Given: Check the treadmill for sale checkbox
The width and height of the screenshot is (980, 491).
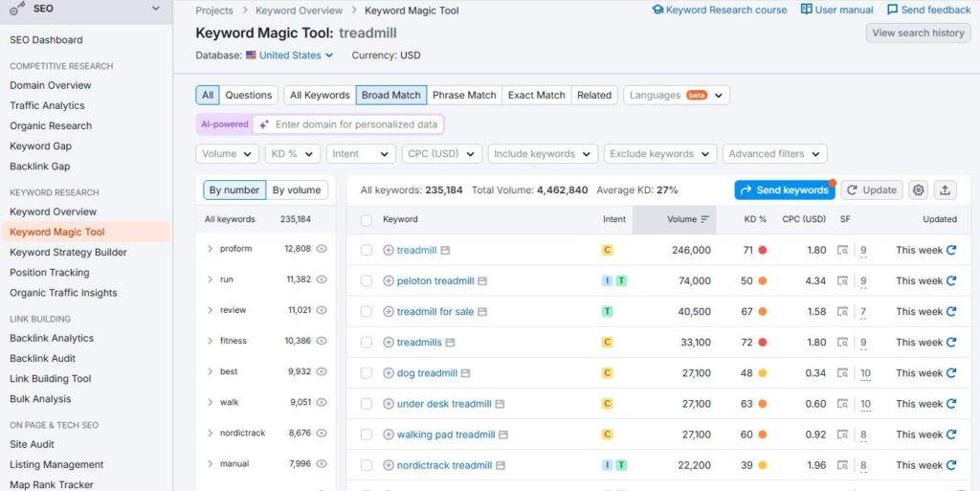Looking at the screenshot, I should (367, 312).
